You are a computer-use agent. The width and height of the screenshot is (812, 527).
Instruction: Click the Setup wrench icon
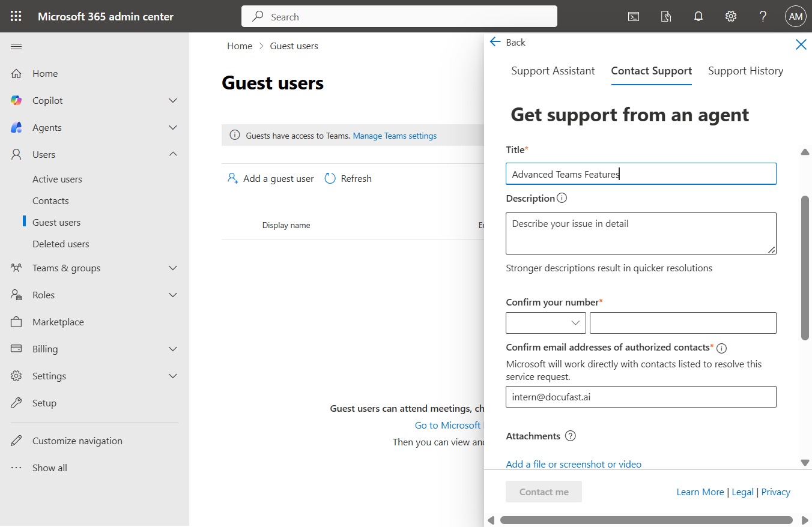[x=16, y=403]
